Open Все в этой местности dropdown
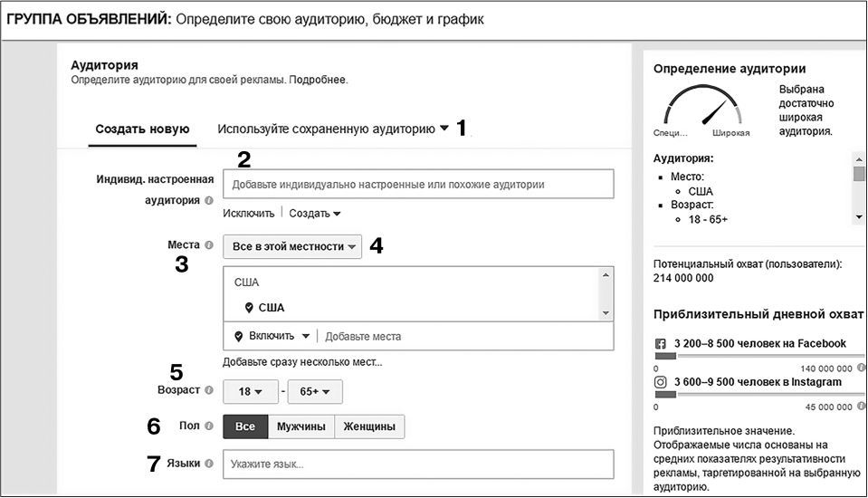Screen dimensions: 868x498 291,246
